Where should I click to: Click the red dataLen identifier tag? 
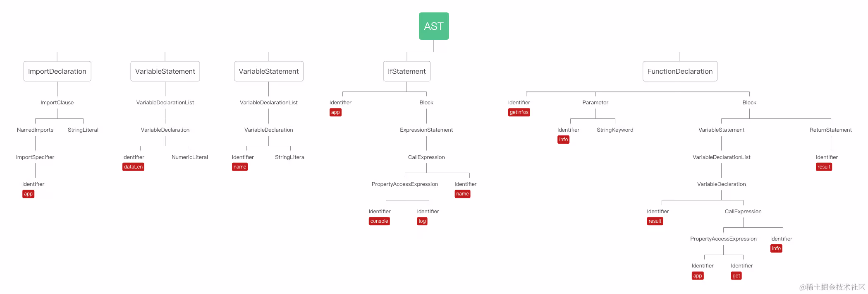pos(133,167)
